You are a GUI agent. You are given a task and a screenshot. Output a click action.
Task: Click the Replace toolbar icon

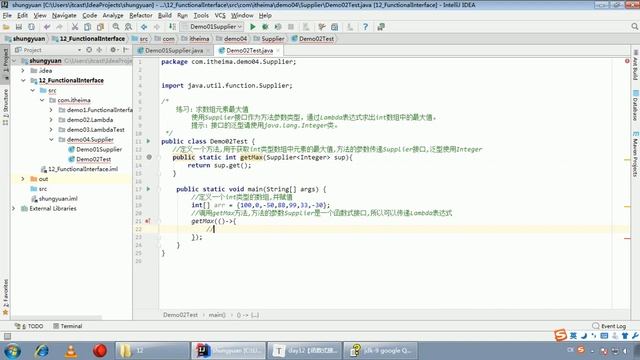click(129, 27)
